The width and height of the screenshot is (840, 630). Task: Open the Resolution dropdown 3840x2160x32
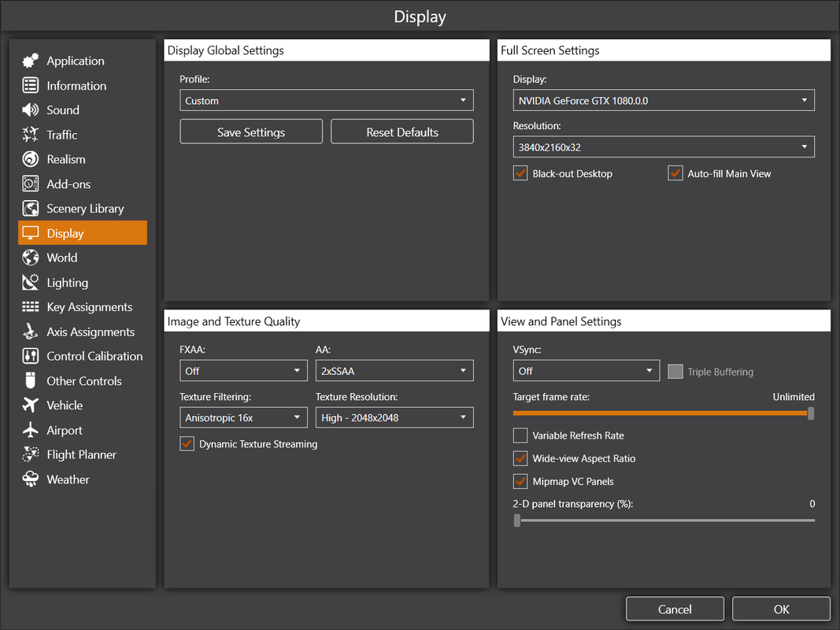(664, 146)
